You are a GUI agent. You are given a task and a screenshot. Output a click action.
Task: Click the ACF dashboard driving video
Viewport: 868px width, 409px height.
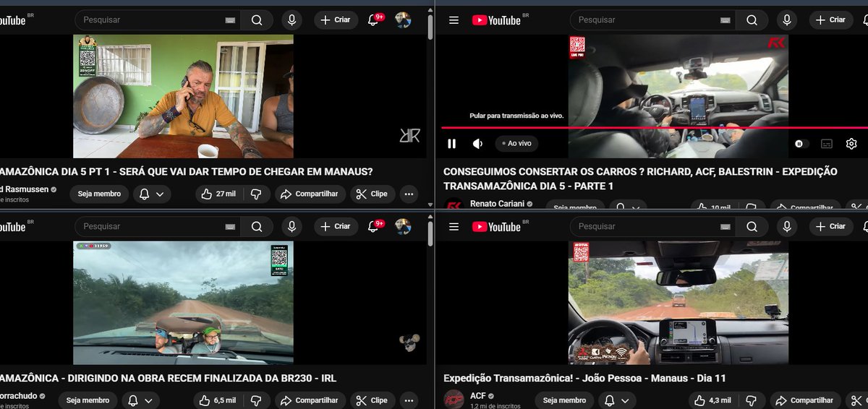pos(678,303)
